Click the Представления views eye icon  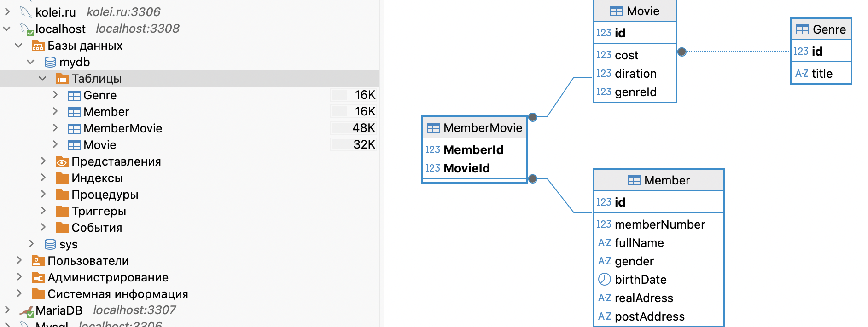62,161
